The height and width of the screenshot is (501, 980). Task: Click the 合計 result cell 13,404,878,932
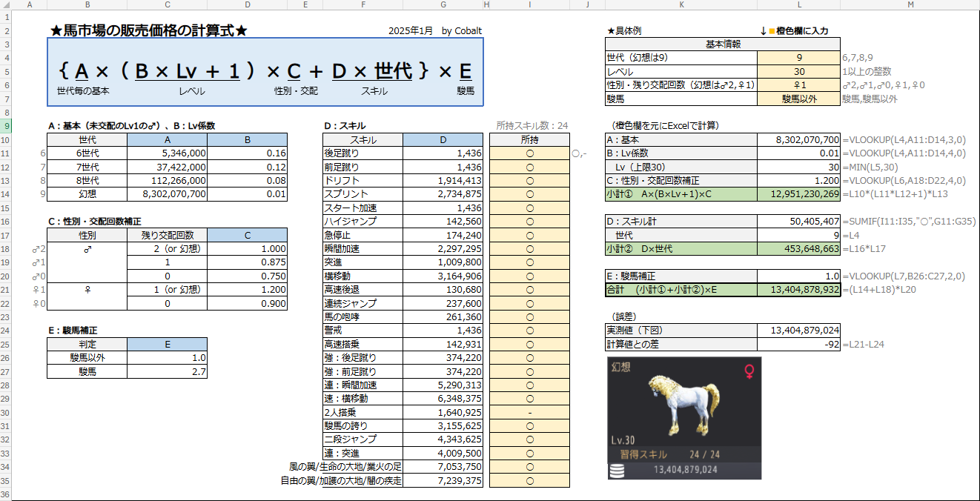[798, 289]
